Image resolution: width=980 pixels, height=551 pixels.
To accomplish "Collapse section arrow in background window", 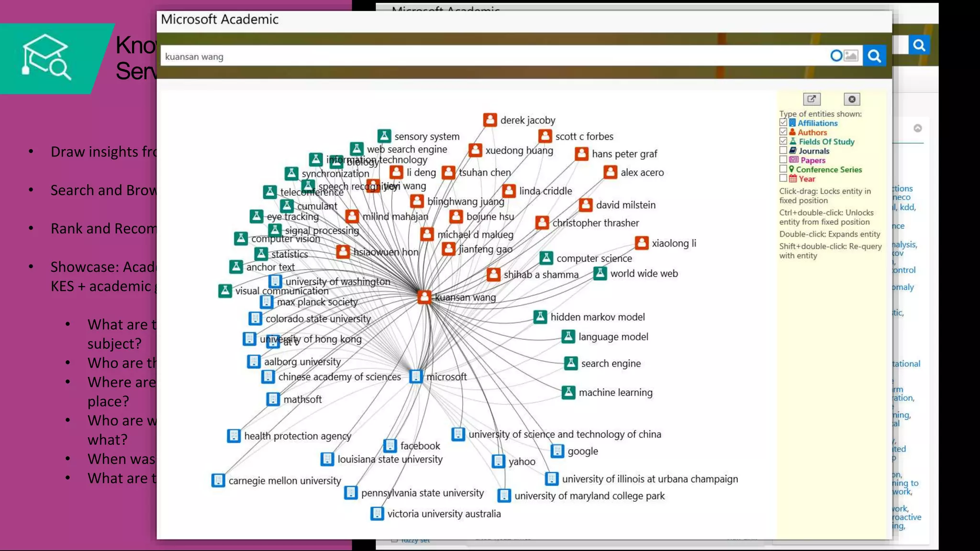I will (917, 128).
